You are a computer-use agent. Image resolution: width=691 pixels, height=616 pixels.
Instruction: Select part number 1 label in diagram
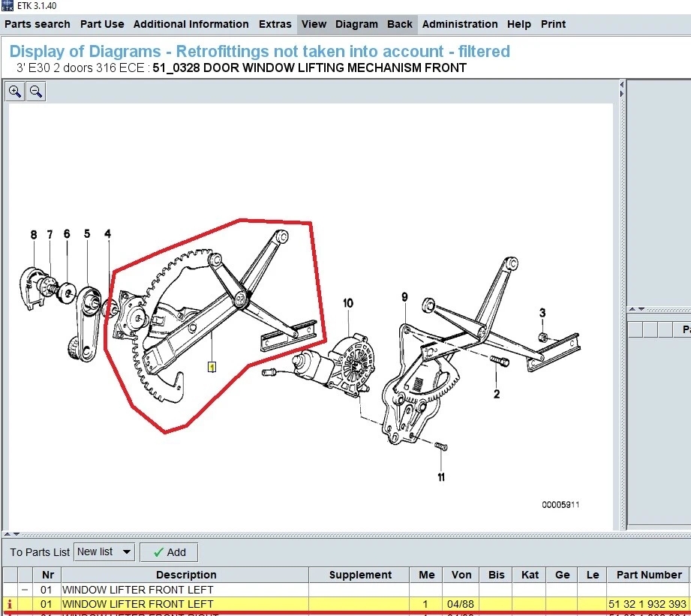(x=212, y=367)
